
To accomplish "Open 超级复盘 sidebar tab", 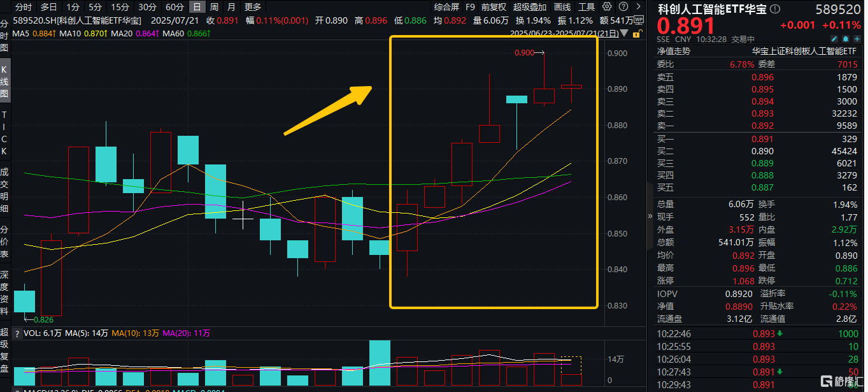I will [4, 351].
